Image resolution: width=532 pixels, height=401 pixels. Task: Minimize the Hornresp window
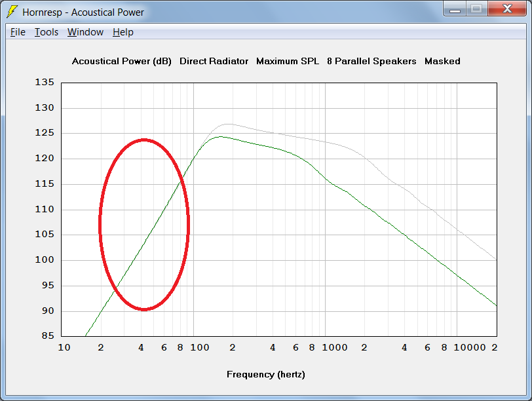[x=455, y=9]
